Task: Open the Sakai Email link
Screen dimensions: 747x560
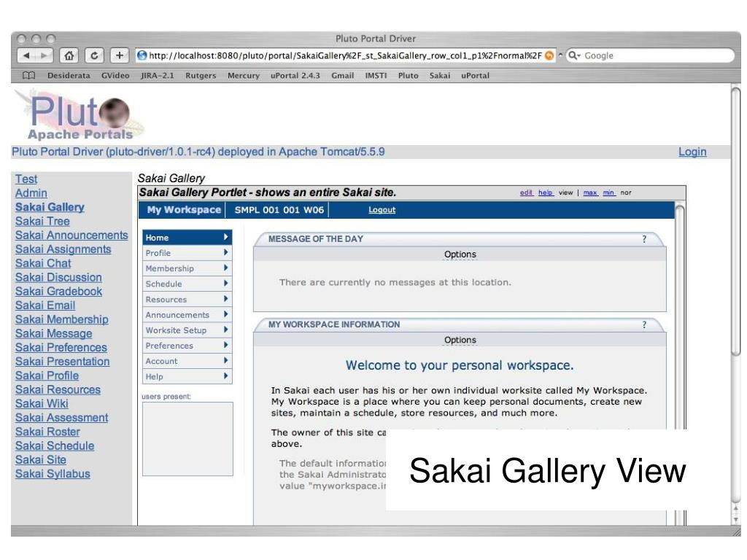Action: (45, 306)
